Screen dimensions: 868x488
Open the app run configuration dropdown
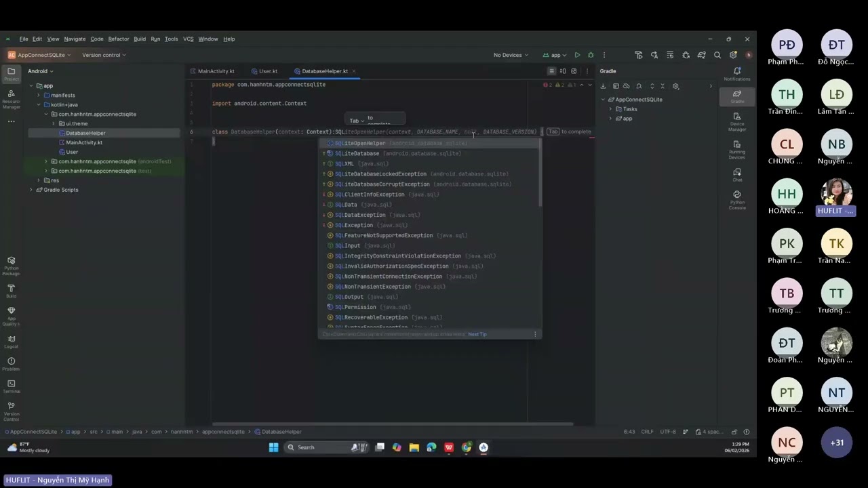(555, 55)
